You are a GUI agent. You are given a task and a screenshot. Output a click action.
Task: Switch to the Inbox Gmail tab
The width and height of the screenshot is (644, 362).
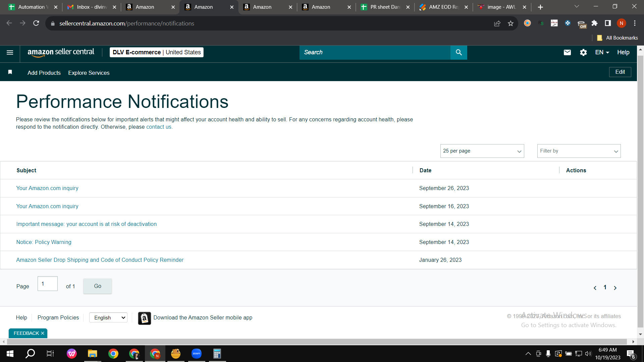point(91,7)
